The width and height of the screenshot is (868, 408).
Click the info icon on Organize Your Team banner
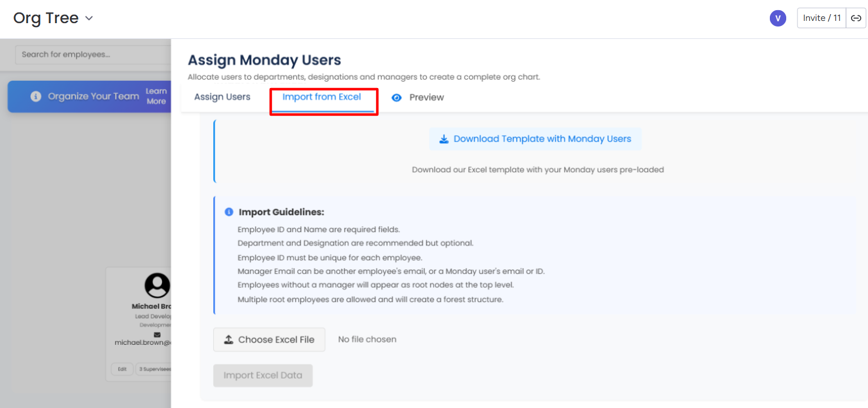(36, 96)
